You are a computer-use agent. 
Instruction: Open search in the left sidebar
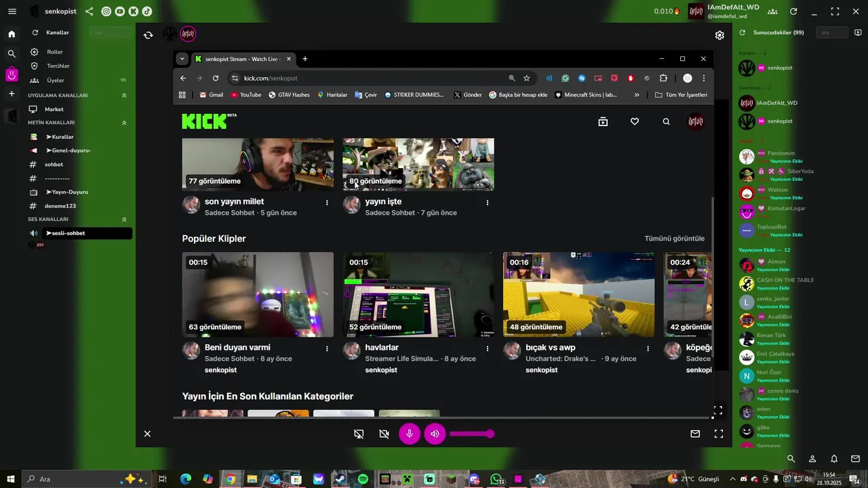click(x=12, y=54)
